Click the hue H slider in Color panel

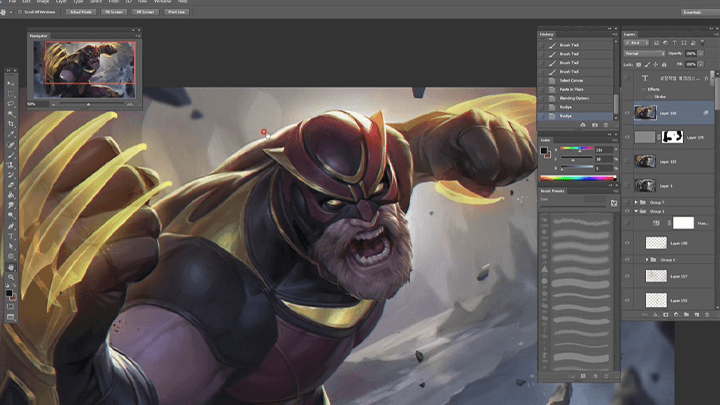click(x=576, y=149)
